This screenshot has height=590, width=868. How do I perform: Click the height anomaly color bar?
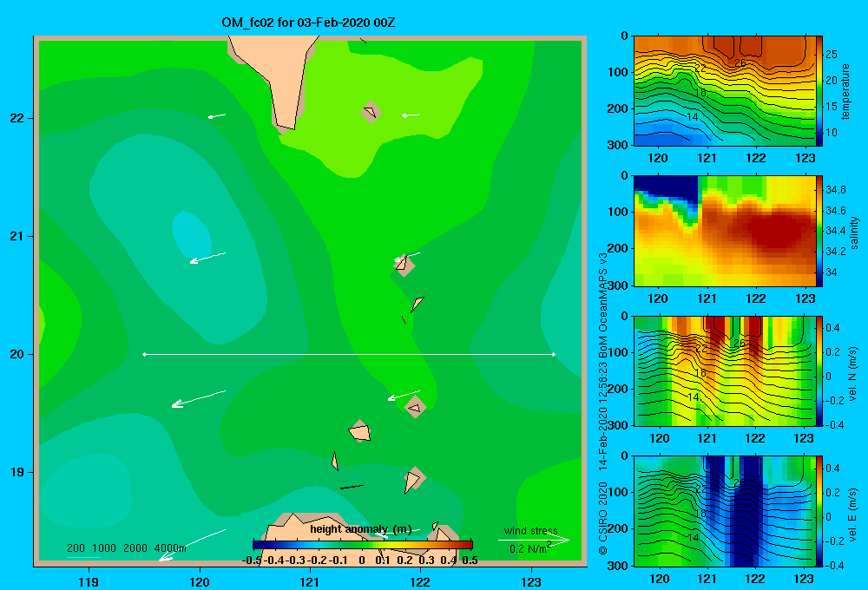click(x=363, y=545)
